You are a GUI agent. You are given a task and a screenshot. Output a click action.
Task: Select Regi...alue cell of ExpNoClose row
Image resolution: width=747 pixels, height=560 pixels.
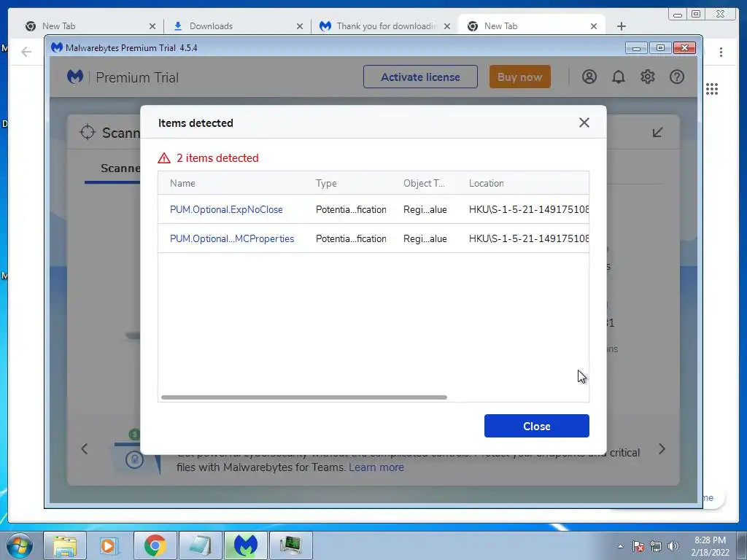(x=425, y=209)
